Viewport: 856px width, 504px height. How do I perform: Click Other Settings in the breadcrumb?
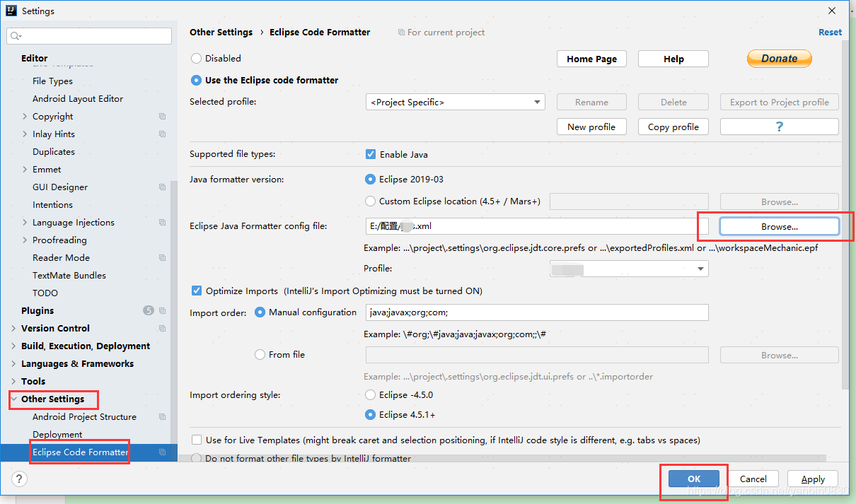[221, 32]
